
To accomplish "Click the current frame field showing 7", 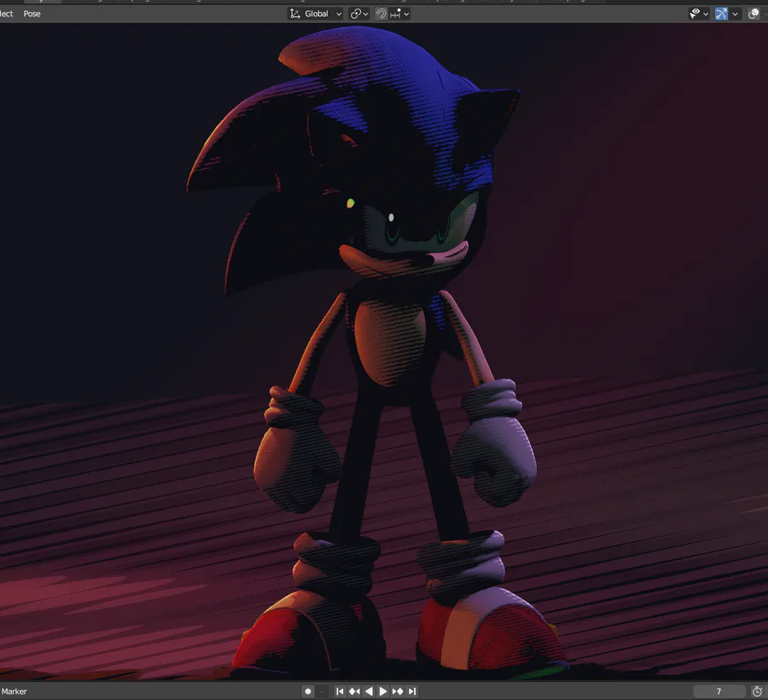I will click(x=719, y=691).
